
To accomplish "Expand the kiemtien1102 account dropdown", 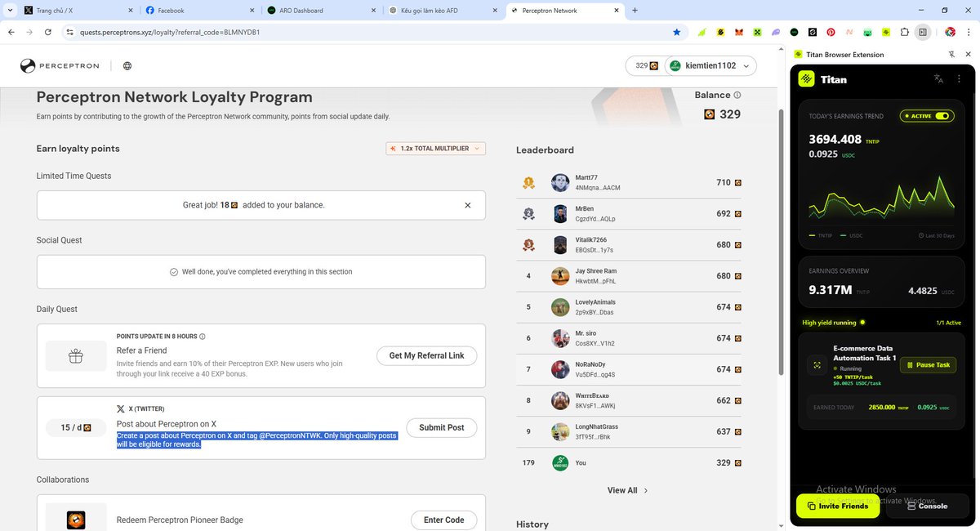I will pyautogui.click(x=710, y=65).
